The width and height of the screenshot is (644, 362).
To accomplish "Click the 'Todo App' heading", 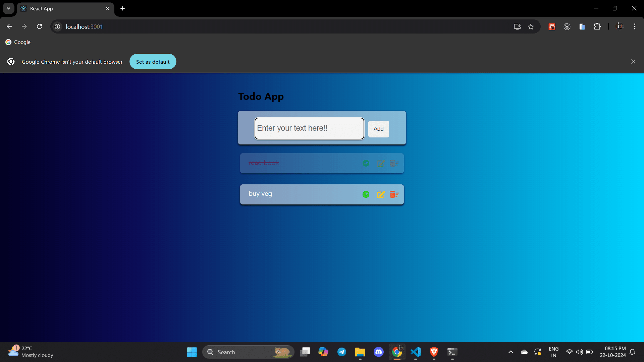I will pyautogui.click(x=261, y=97).
